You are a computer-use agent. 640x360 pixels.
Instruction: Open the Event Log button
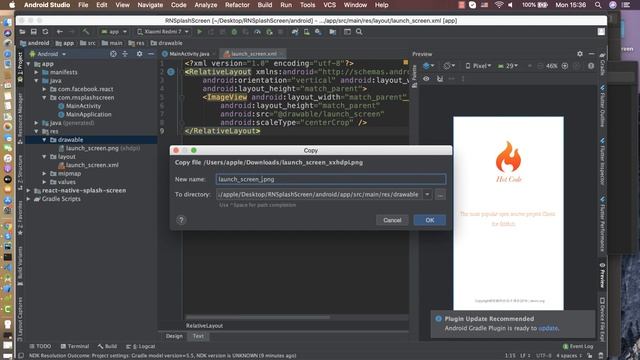578,346
